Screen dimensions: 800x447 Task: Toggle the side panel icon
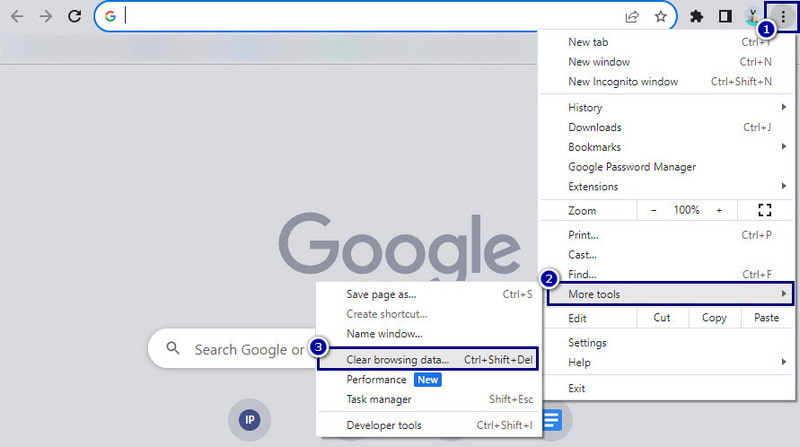coord(725,16)
